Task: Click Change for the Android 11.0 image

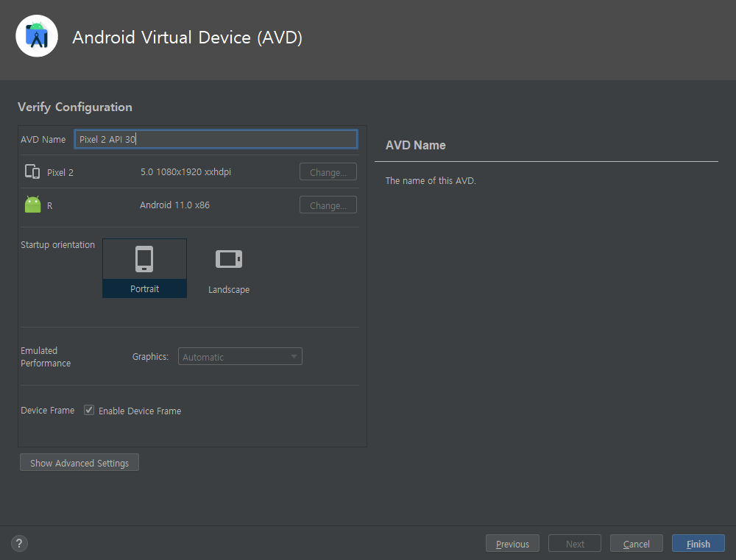Action: click(x=328, y=205)
